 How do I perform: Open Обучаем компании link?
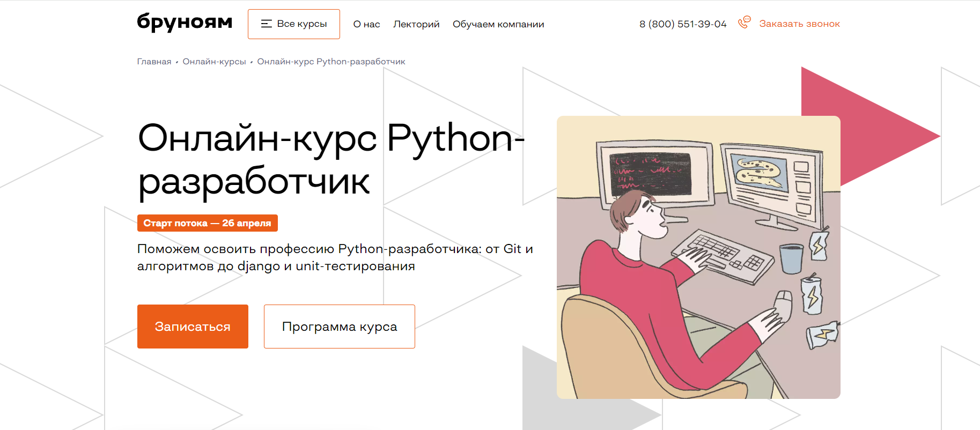pos(498,24)
